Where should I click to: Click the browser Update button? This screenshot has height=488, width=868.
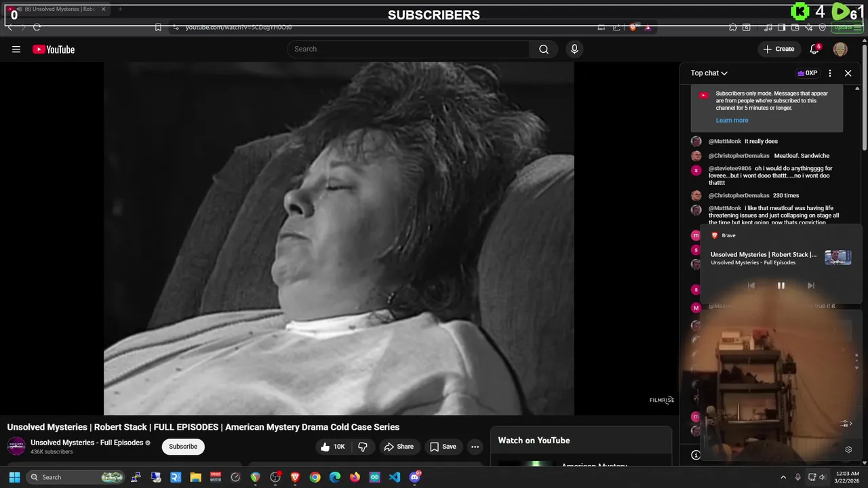847,27
